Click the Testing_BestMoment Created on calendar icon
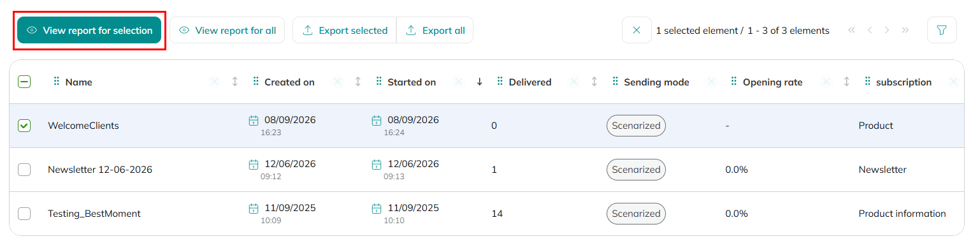Screen dimensions: 980x250 pos(254,209)
